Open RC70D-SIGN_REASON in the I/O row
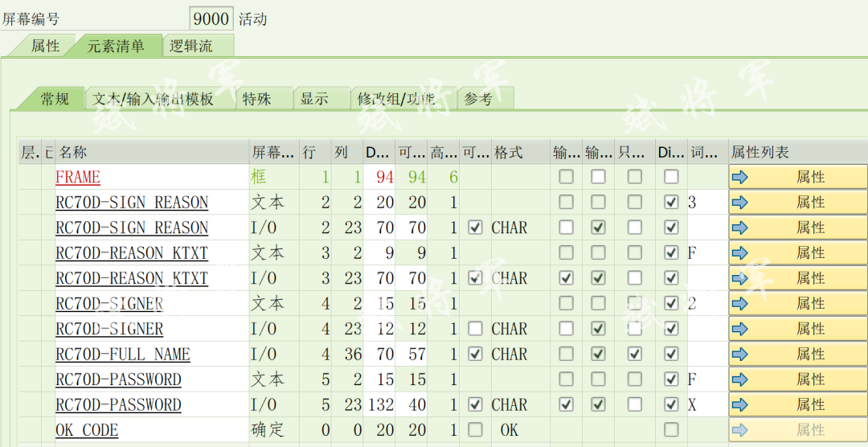 click(x=132, y=228)
